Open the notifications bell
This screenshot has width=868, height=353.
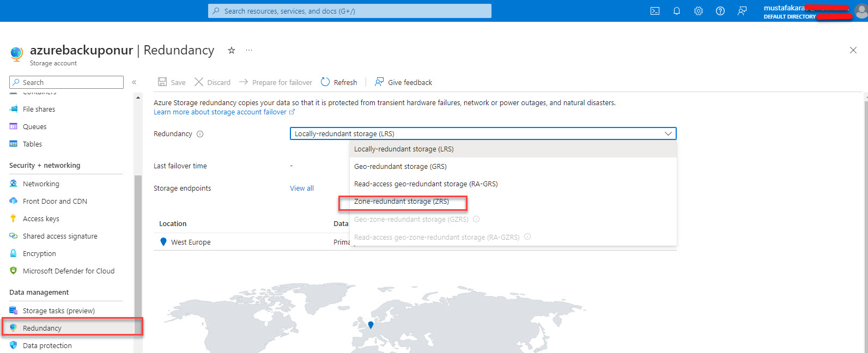click(x=677, y=11)
